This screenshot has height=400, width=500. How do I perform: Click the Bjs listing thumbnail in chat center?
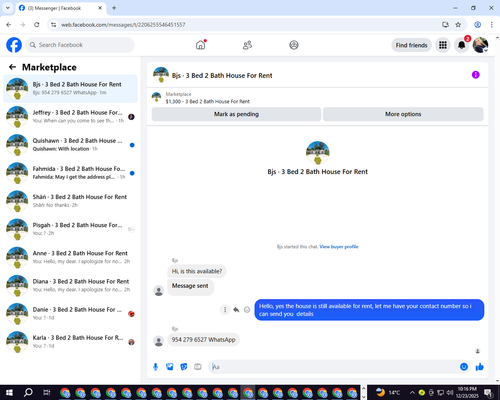[x=318, y=153]
